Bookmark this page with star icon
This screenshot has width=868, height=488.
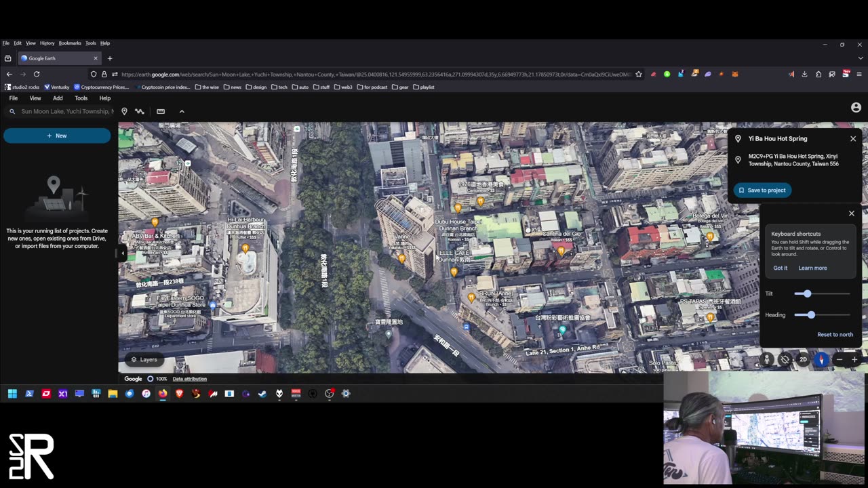pos(638,74)
